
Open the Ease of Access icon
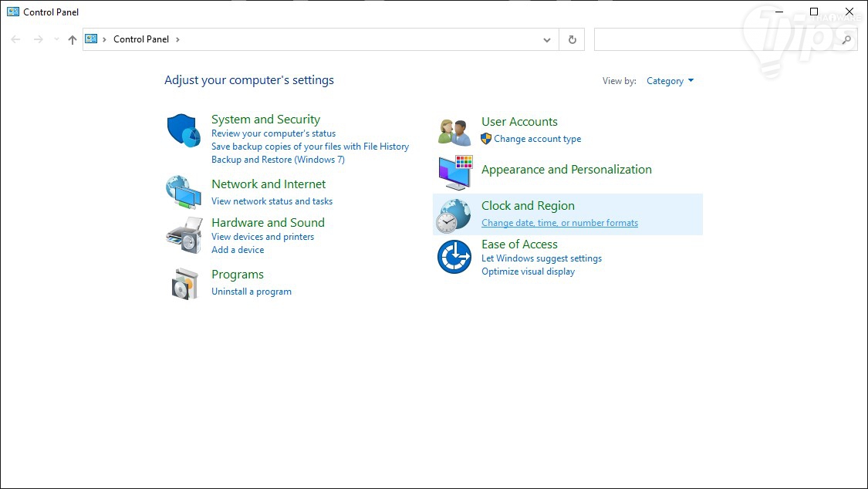pos(454,257)
